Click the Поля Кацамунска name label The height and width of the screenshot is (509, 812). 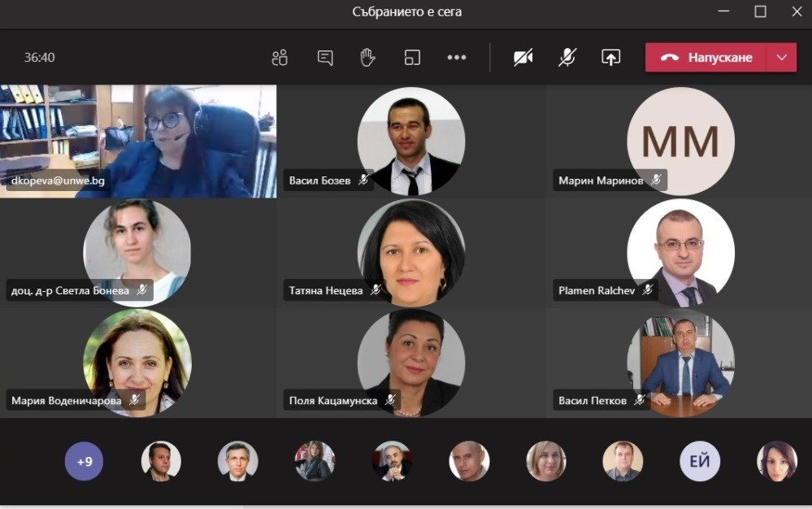pos(333,400)
